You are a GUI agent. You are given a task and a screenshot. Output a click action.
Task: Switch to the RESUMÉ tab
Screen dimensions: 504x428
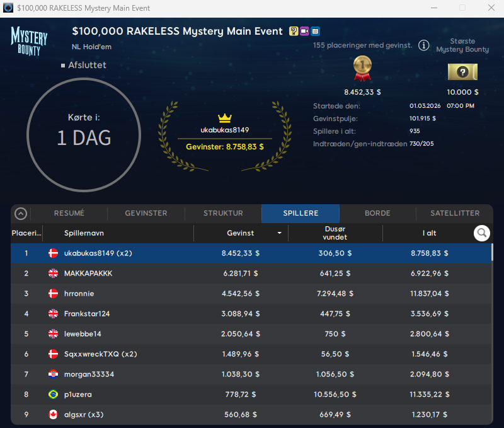click(x=69, y=213)
